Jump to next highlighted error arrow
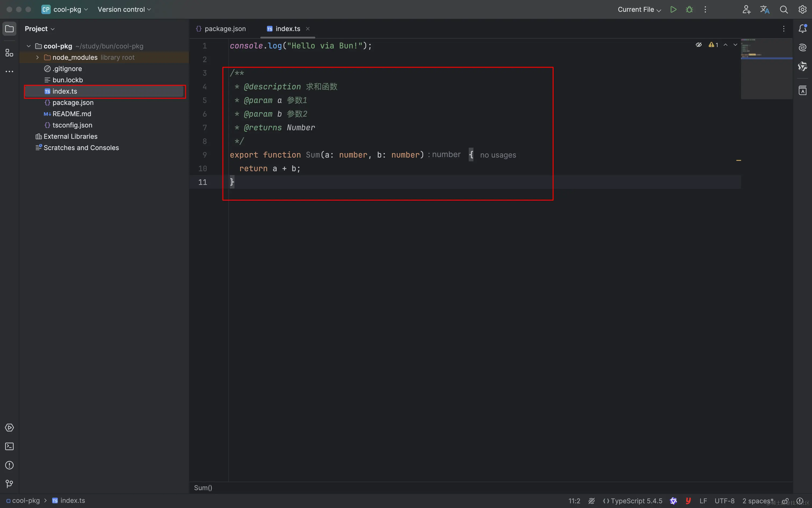This screenshot has width=812, height=508. (x=735, y=45)
